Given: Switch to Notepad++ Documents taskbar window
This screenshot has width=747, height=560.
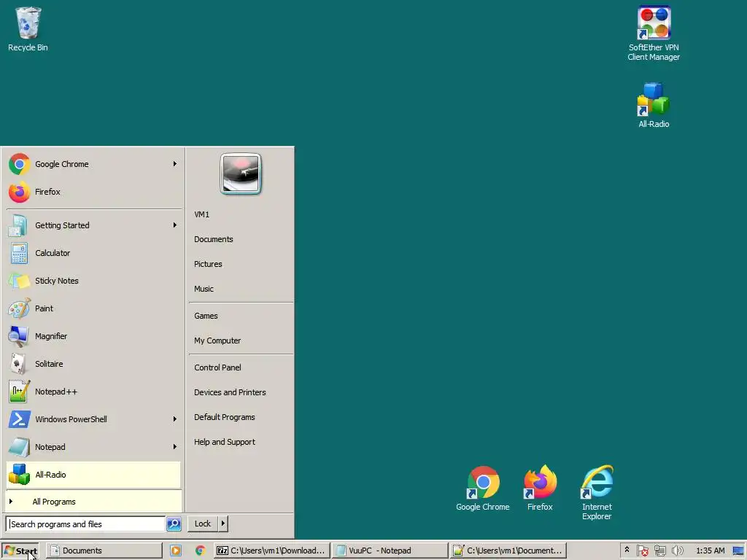Looking at the screenshot, I should click(x=508, y=551).
